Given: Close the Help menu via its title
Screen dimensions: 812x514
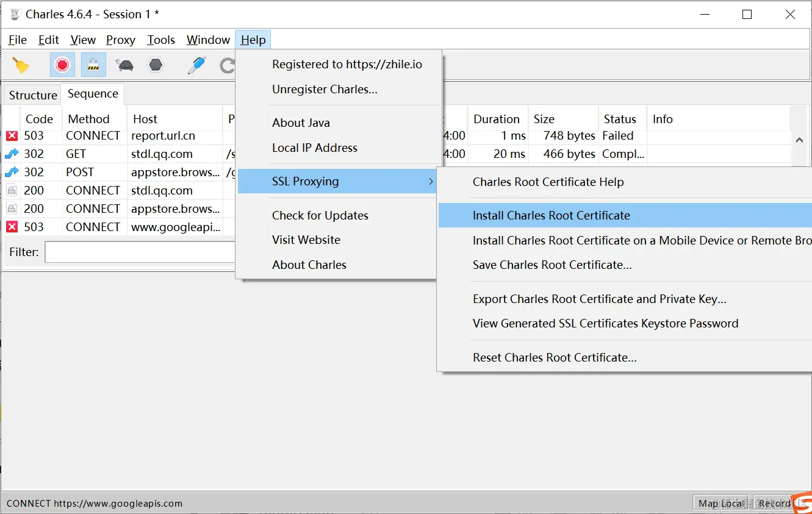Looking at the screenshot, I should point(253,40).
